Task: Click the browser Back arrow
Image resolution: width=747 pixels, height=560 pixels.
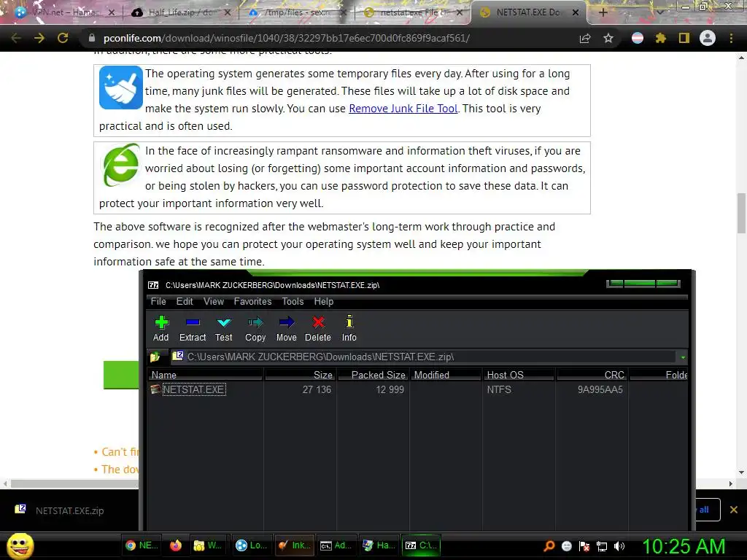Action: 16,38
